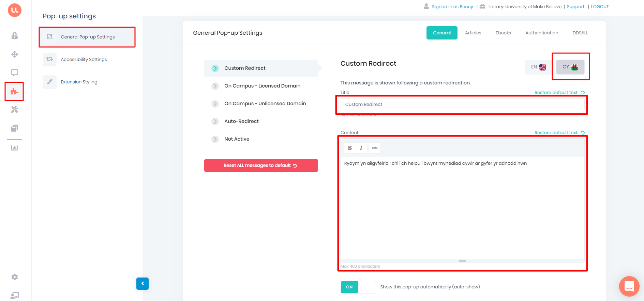Click Reset ALL messages to default

pyautogui.click(x=261, y=165)
